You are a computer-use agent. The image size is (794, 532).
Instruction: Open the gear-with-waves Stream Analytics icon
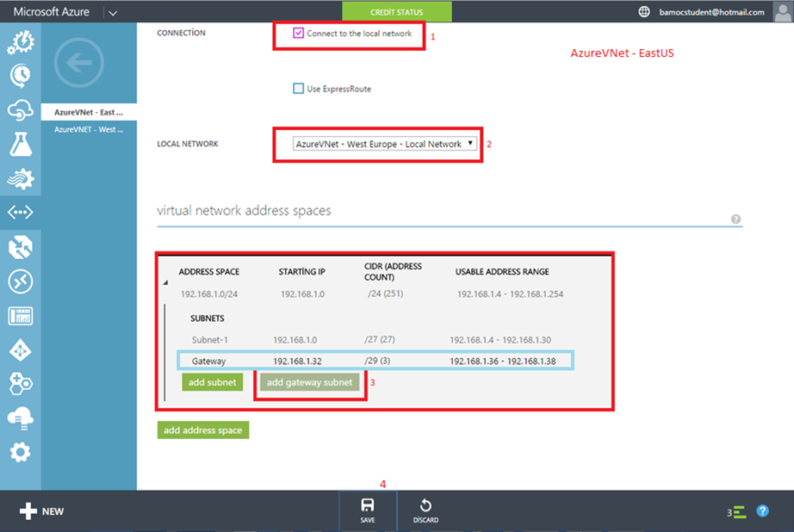coord(21,178)
